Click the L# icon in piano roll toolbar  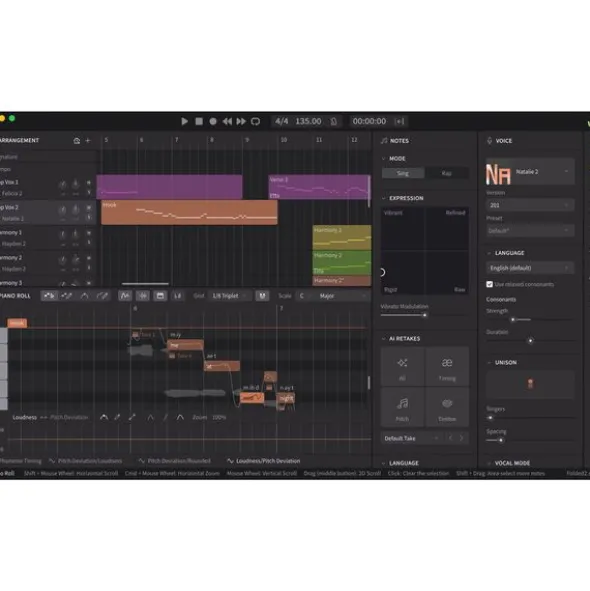(178, 296)
